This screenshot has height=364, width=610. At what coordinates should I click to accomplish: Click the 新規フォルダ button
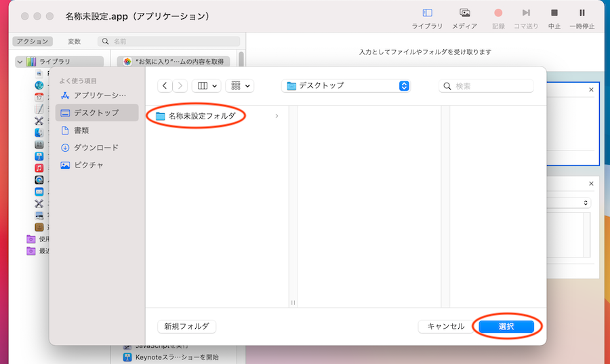pos(187,326)
